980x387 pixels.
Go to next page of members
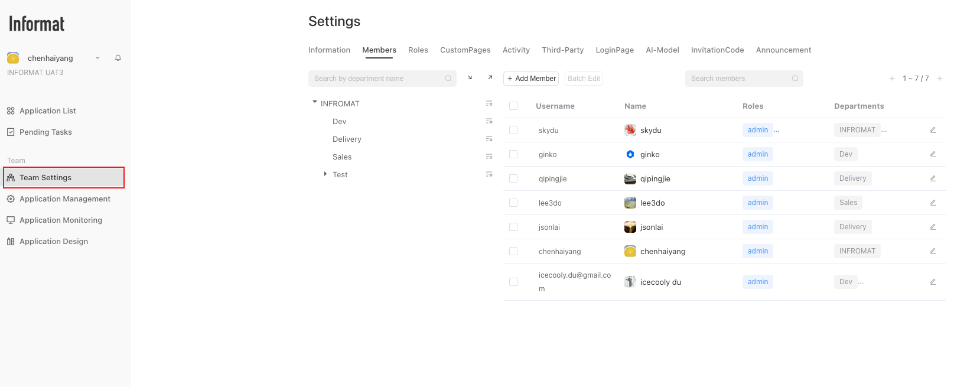[939, 79]
